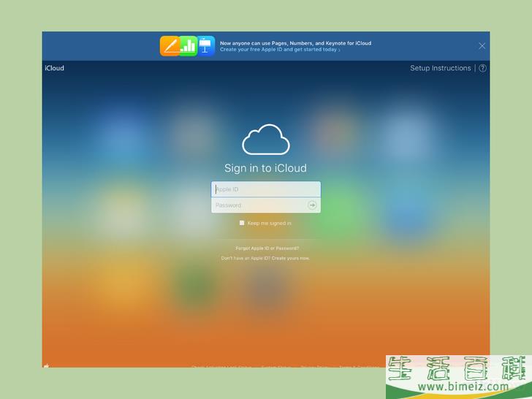Open Setup Instructions link
This screenshot has width=532, height=399.
[x=441, y=68]
